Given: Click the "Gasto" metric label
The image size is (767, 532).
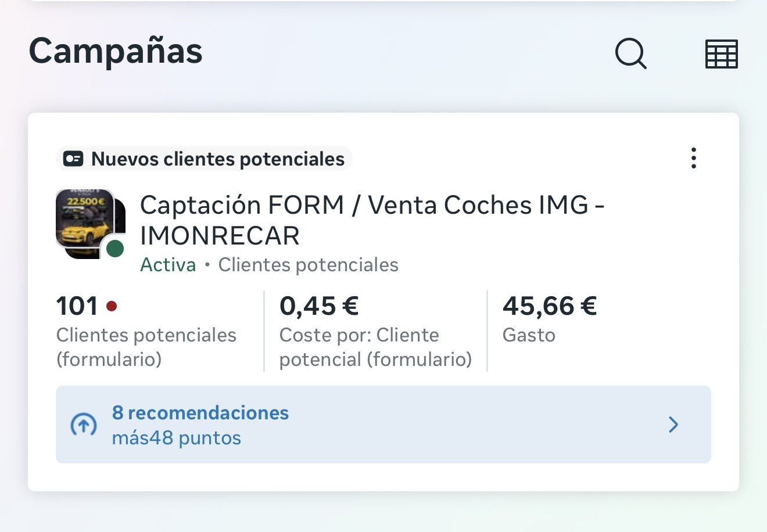Looking at the screenshot, I should point(529,335).
